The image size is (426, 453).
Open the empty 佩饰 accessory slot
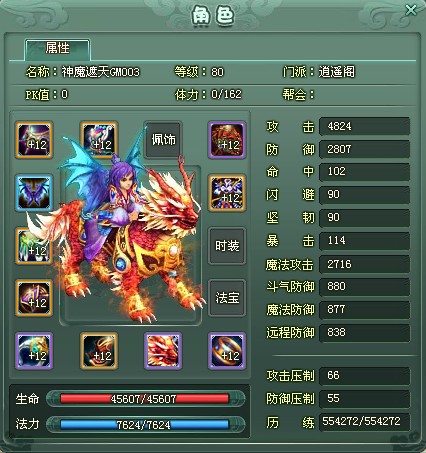pyautogui.click(x=163, y=140)
